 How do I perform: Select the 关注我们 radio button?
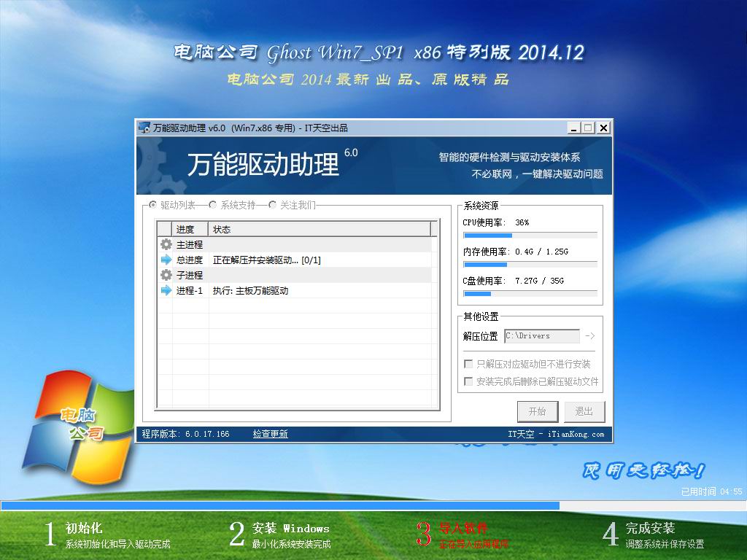(273, 206)
